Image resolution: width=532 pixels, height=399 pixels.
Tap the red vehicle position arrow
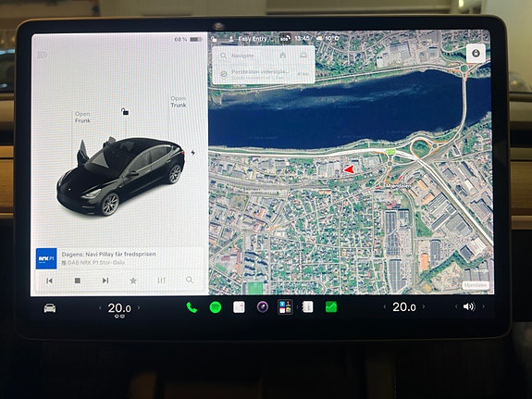pyautogui.click(x=349, y=169)
